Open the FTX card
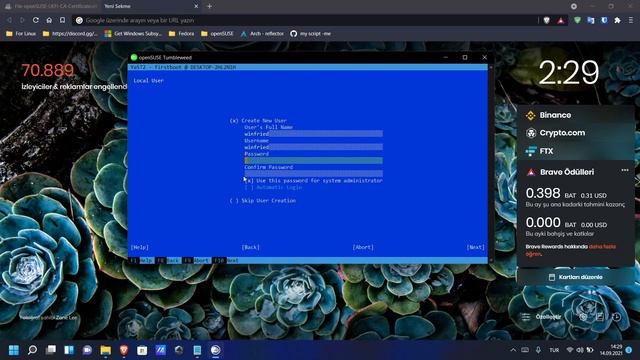This screenshot has width=640, height=360. [x=576, y=151]
